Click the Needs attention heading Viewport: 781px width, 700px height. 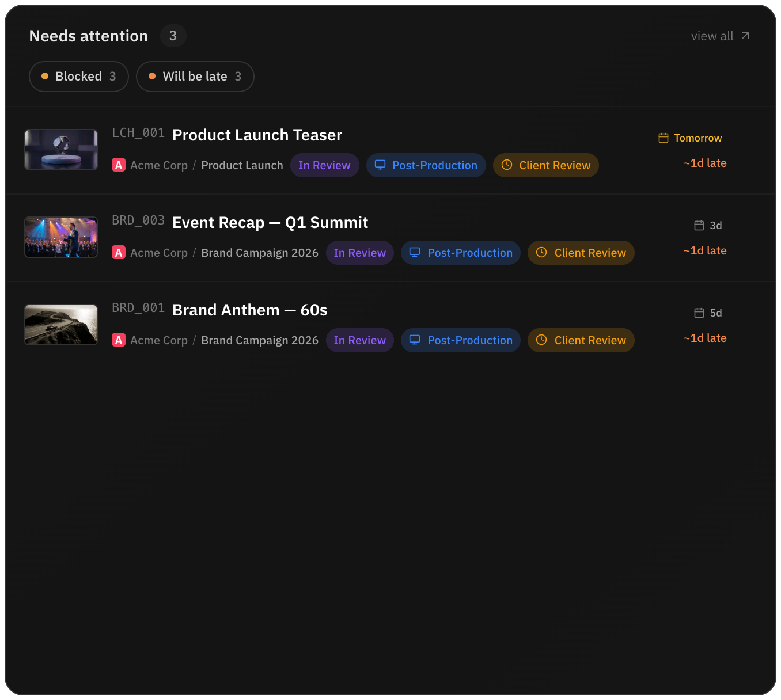coord(89,36)
